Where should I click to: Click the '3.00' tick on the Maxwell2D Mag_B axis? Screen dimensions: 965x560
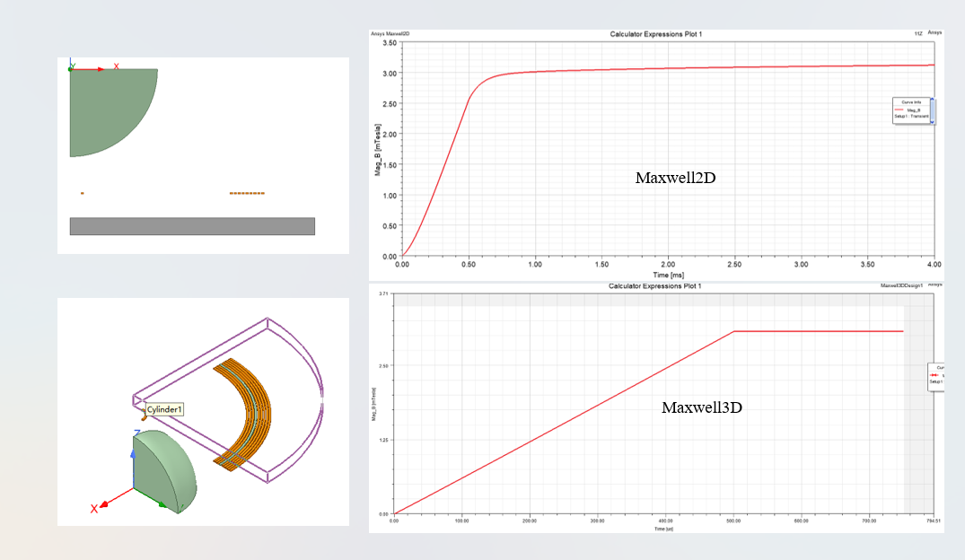pyautogui.click(x=390, y=74)
